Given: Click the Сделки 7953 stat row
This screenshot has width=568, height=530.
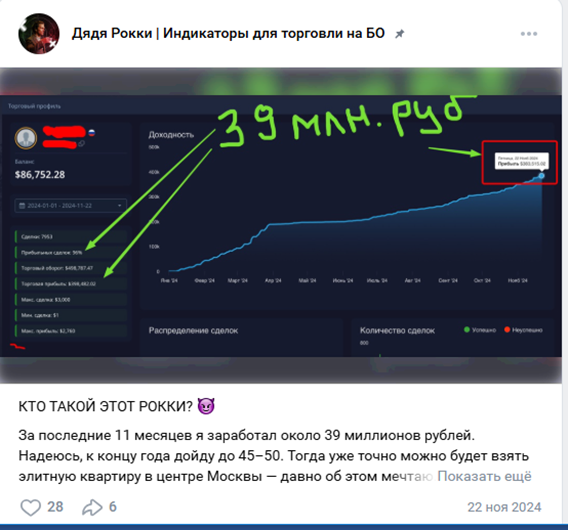Looking at the screenshot, I should 71,237.
